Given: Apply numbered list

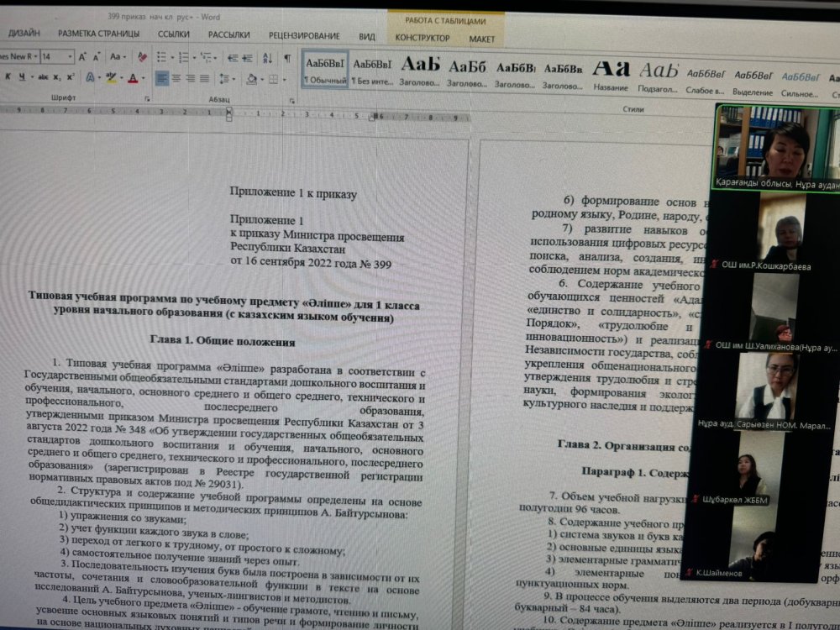Looking at the screenshot, I should (183, 57).
